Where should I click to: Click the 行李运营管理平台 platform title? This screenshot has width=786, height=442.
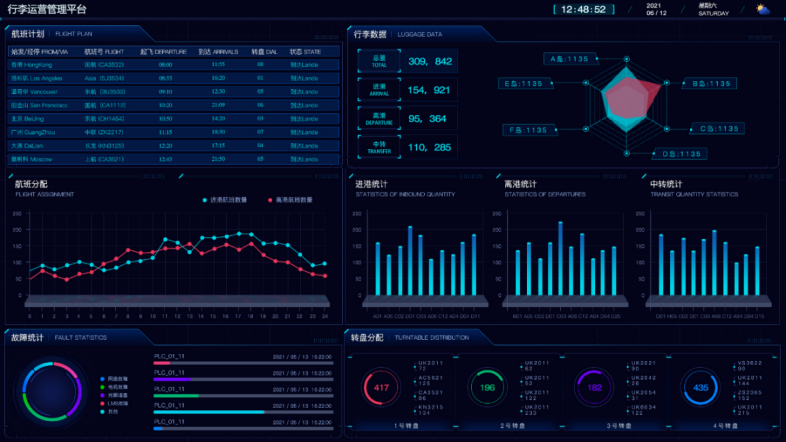[47, 9]
